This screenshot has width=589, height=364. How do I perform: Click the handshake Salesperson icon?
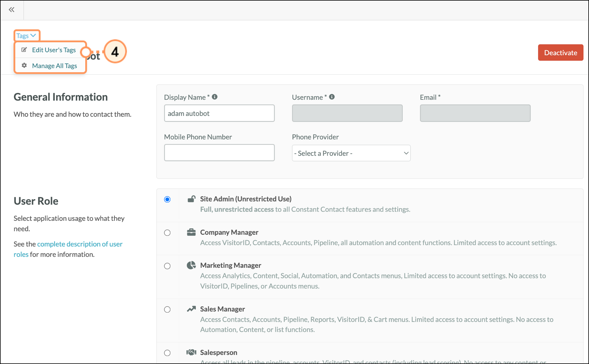[x=191, y=352]
